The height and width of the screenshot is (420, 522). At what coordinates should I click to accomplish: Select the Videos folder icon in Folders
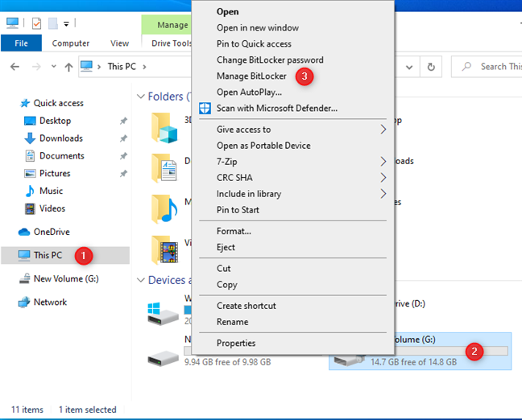164,249
